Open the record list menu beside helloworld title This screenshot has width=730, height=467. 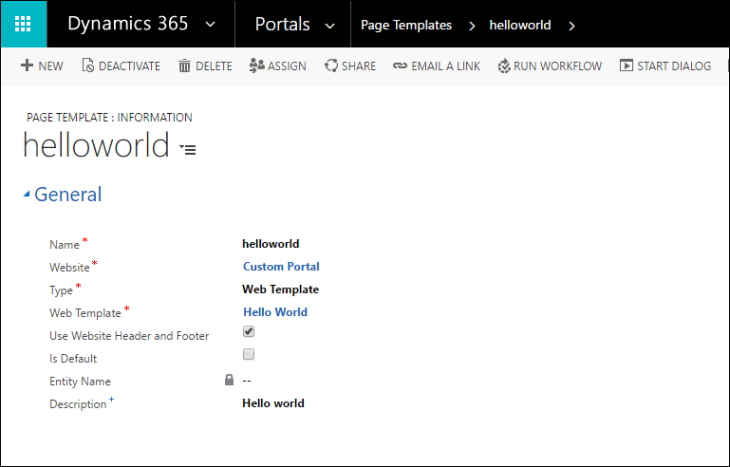(188, 149)
